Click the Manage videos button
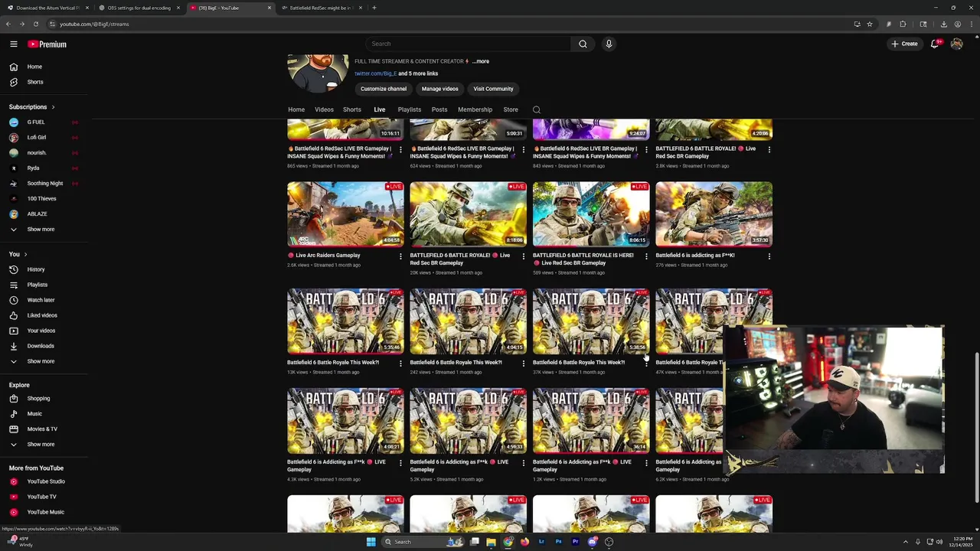This screenshot has width=980, height=551. tap(439, 89)
